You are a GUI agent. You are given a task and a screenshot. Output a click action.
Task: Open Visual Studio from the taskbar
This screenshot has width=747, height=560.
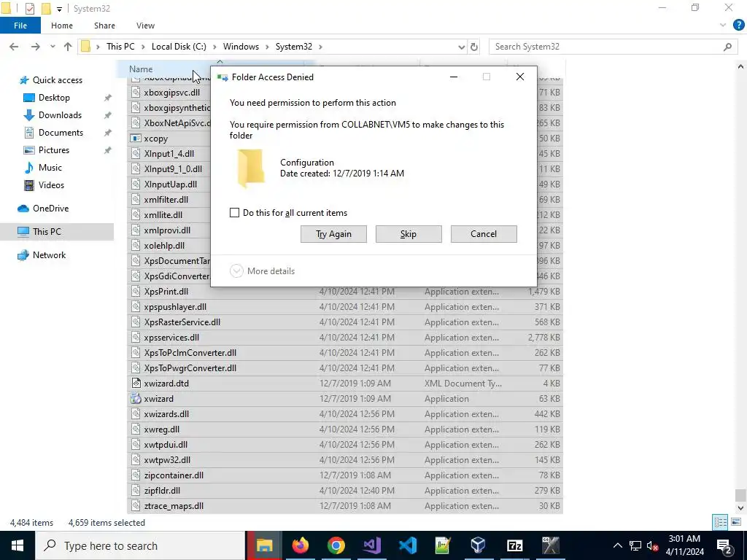pyautogui.click(x=371, y=545)
